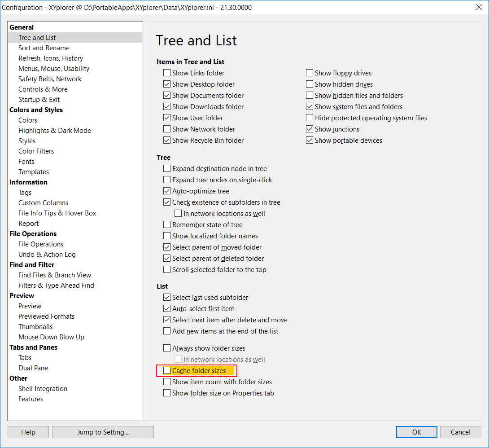Select Shell Integration under Other
Screen dimensions: 489x448
(43, 388)
